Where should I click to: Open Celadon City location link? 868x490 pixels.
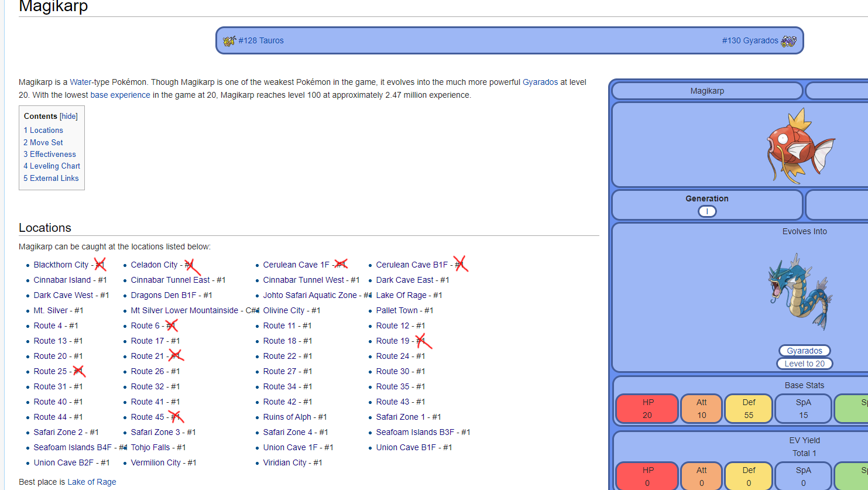[x=154, y=265]
